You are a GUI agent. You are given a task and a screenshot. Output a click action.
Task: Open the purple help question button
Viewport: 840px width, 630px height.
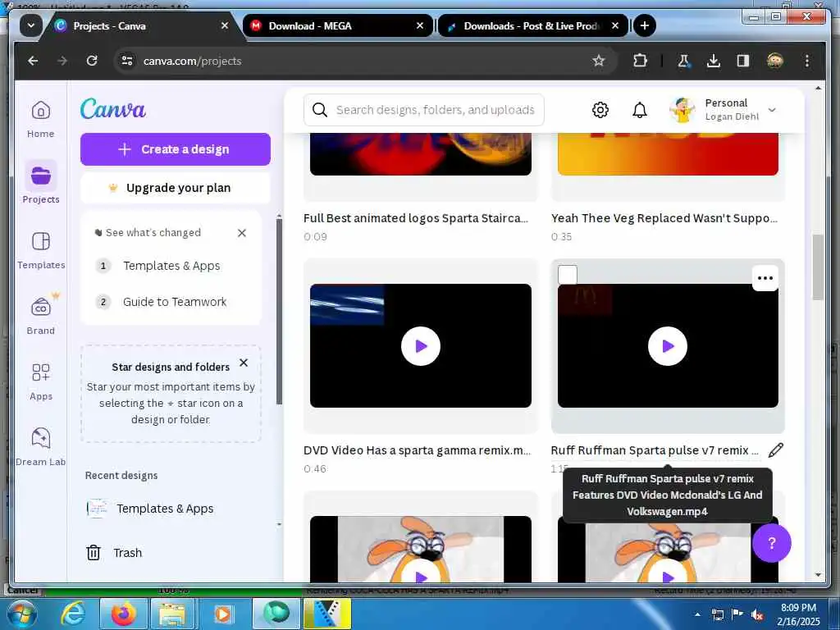pyautogui.click(x=771, y=543)
